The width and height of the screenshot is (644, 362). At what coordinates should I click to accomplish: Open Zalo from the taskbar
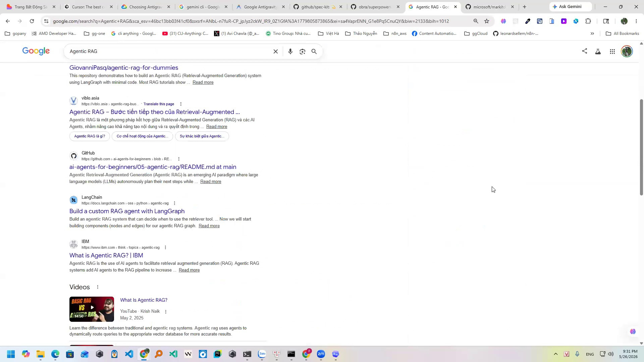[x=262, y=354]
